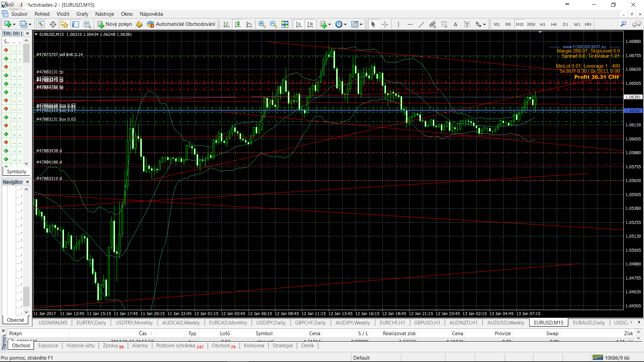Viewport: 644px width, 362px height.
Task: Open the search magnifier in toolbar
Action: [x=623, y=24]
